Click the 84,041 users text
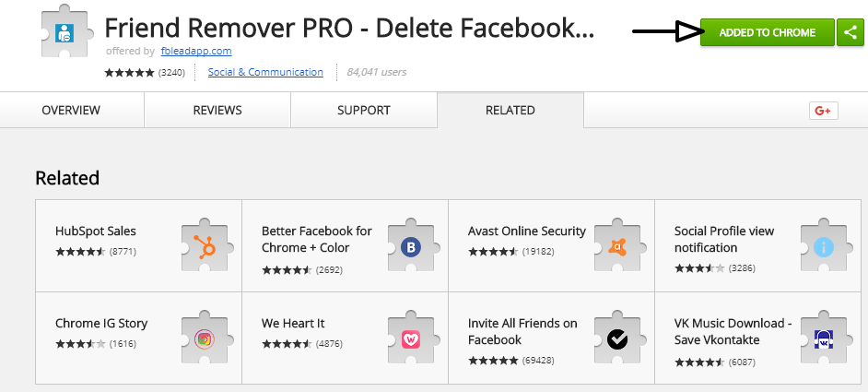 click(x=377, y=72)
